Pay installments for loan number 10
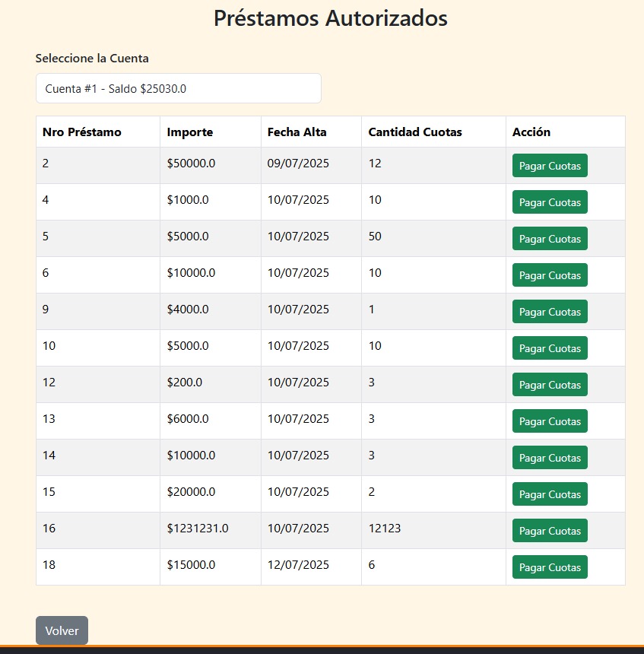The image size is (644, 654). click(x=550, y=348)
